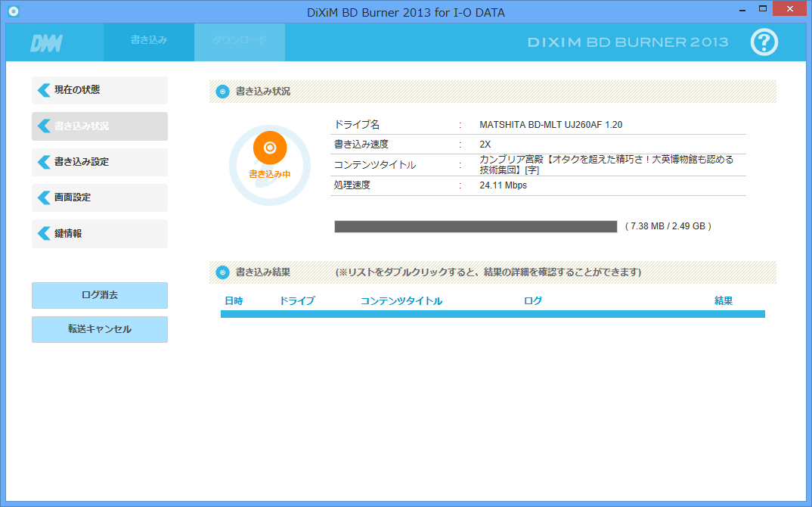This screenshot has height=507, width=812.
Task: Maximize the DiXiM BD Burner window
Action: click(763, 9)
